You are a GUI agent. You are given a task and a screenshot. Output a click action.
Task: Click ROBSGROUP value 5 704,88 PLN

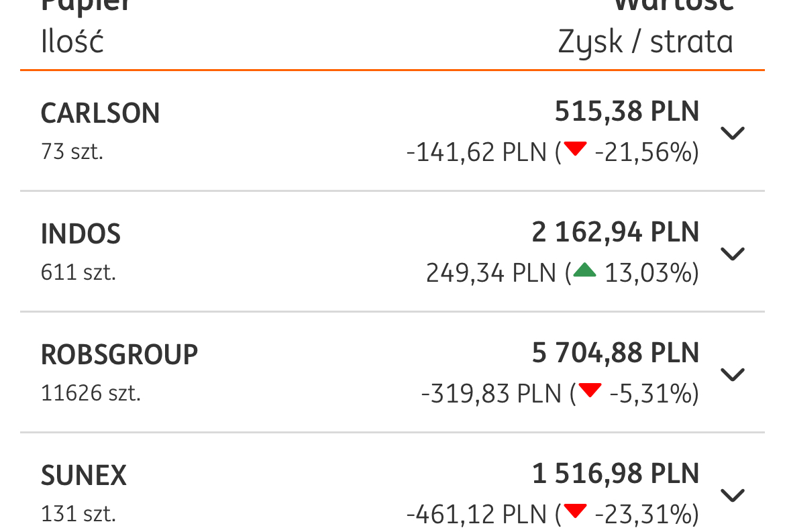[615, 354]
